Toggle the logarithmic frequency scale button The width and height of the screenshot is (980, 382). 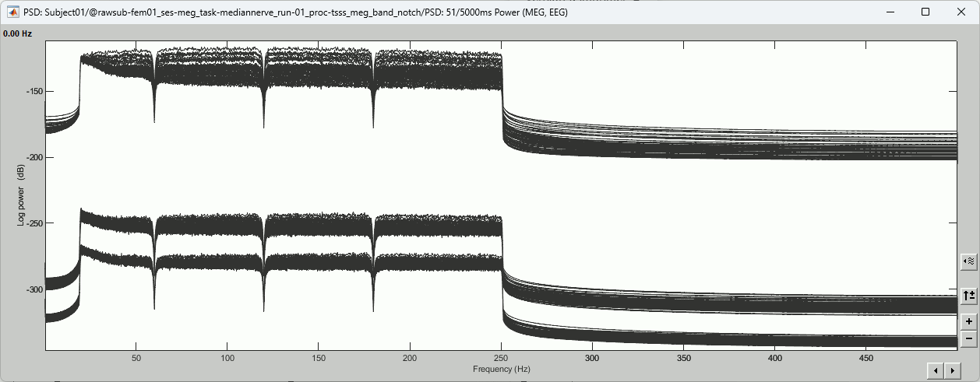(x=968, y=262)
